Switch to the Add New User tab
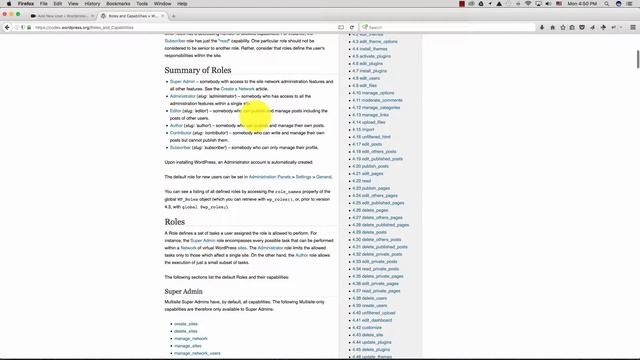The width and height of the screenshot is (640, 360). tap(62, 16)
